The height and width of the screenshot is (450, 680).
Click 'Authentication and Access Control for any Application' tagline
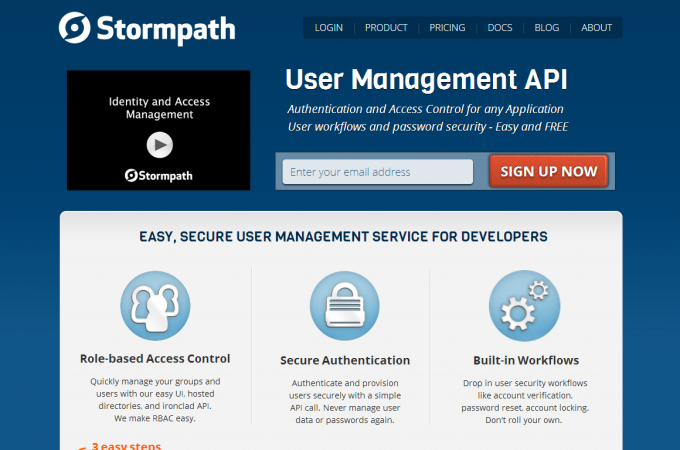click(425, 109)
